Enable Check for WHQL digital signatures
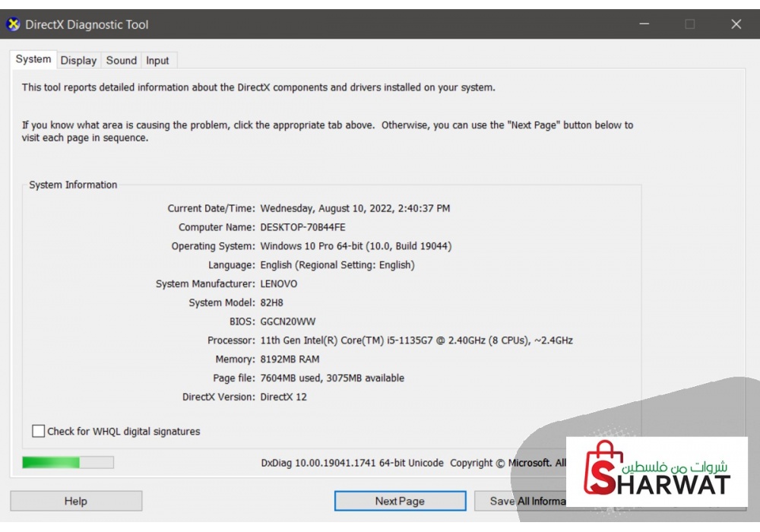The width and height of the screenshot is (760, 532). [39, 432]
